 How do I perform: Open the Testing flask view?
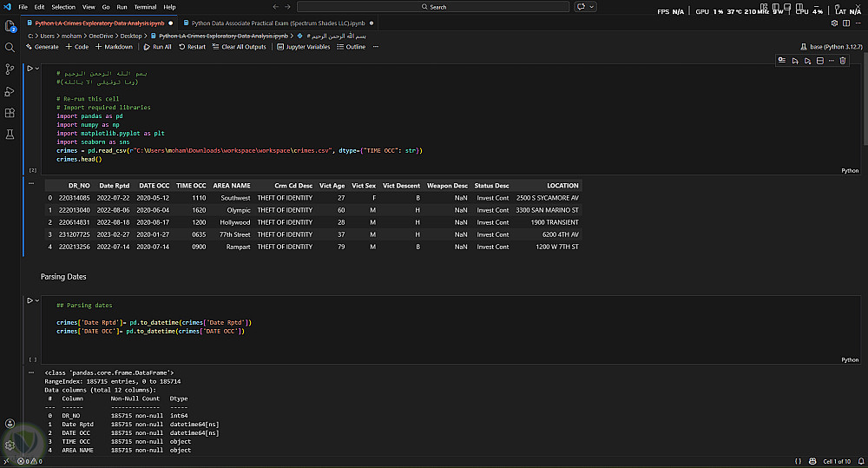10,135
